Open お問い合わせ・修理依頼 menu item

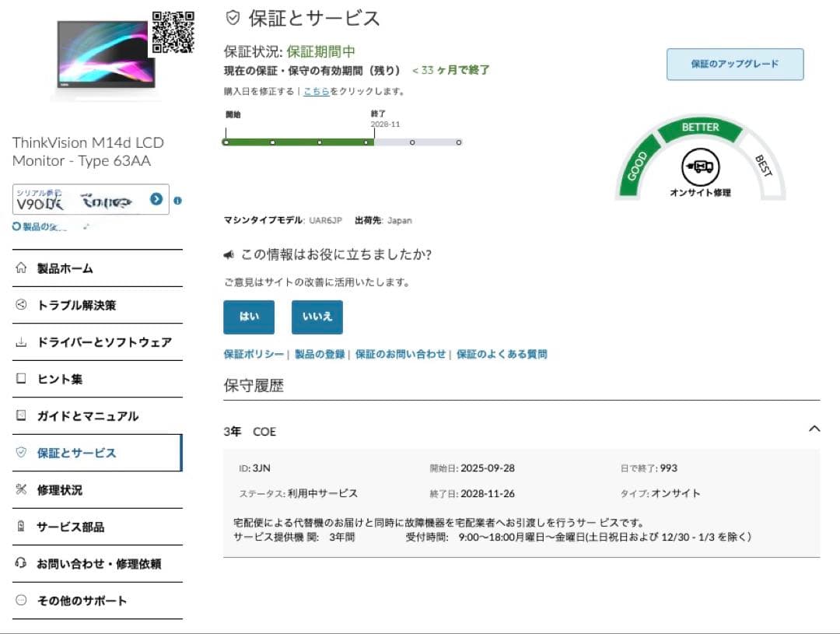pos(97,563)
